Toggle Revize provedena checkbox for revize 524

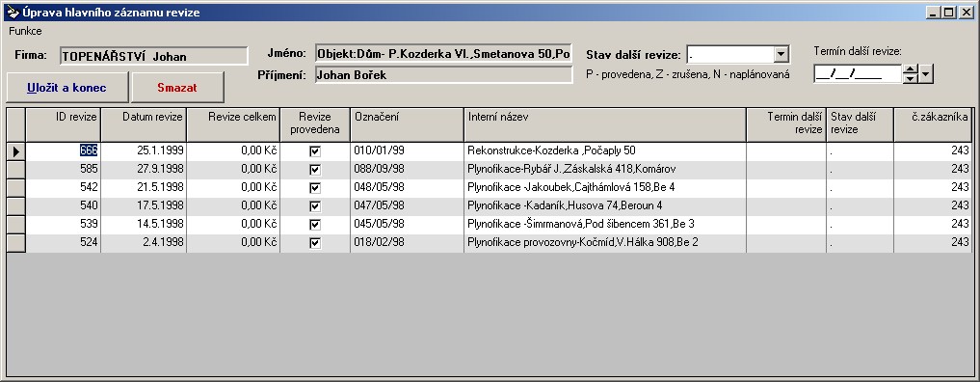point(315,242)
